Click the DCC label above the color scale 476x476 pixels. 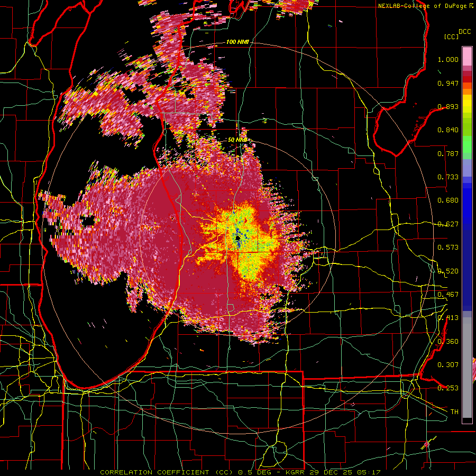click(465, 32)
